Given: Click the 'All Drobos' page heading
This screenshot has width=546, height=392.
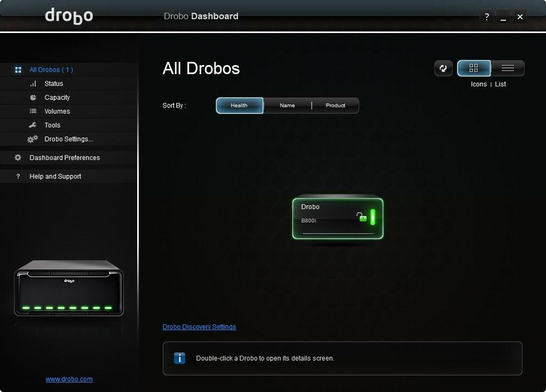Looking at the screenshot, I should click(x=201, y=68).
